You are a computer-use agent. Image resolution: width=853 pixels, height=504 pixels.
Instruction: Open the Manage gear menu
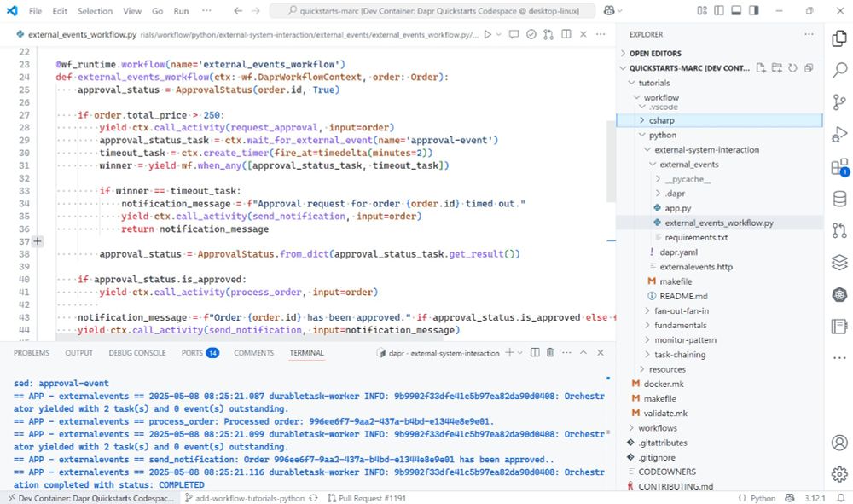click(839, 474)
